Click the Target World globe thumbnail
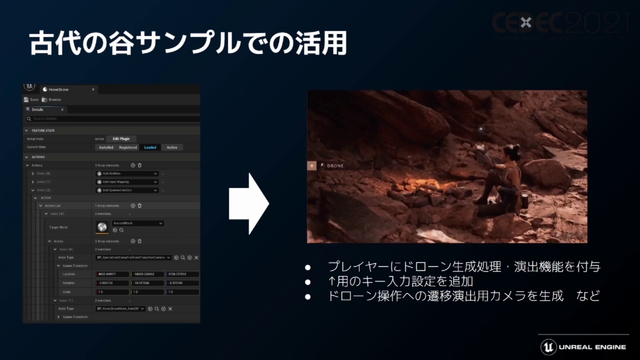The width and height of the screenshot is (640, 360). [x=102, y=227]
